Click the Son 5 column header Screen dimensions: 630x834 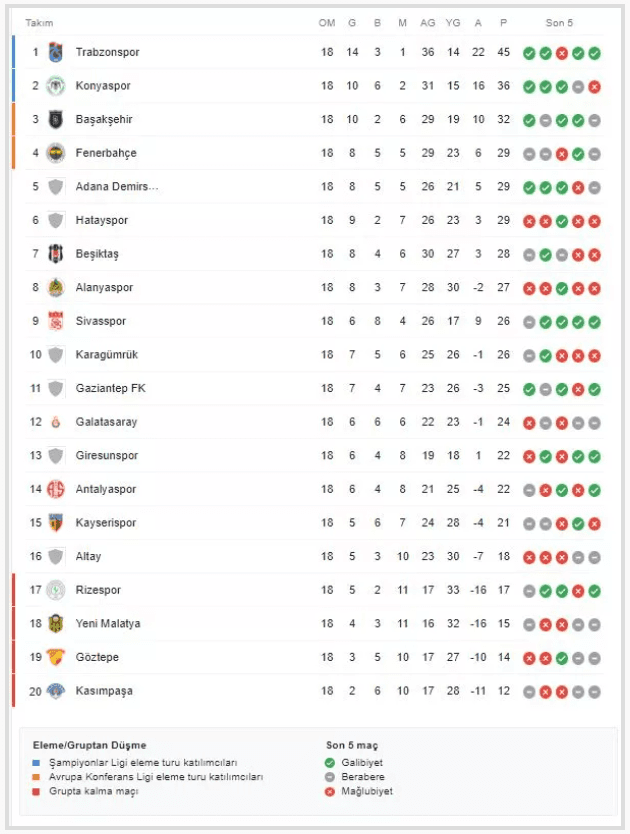560,23
